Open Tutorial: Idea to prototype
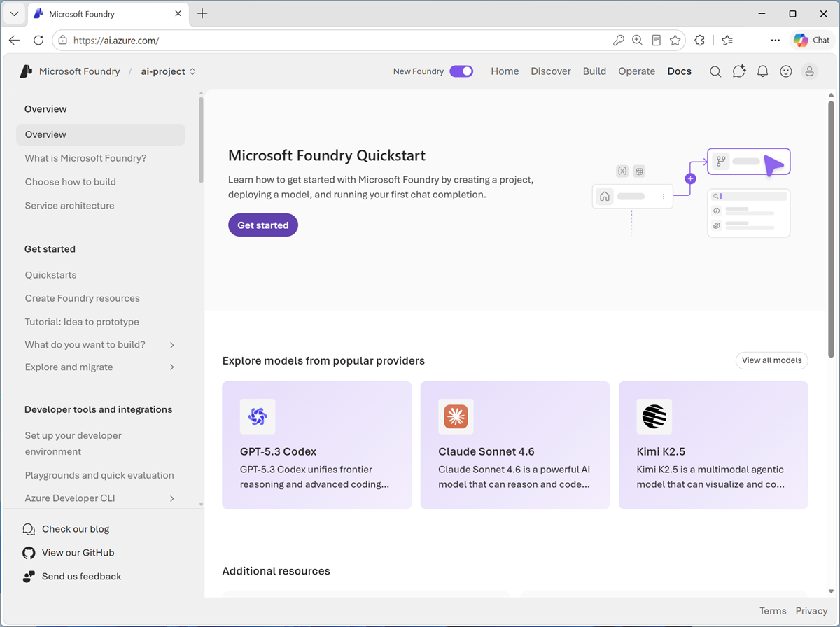840x627 pixels. click(x=82, y=322)
